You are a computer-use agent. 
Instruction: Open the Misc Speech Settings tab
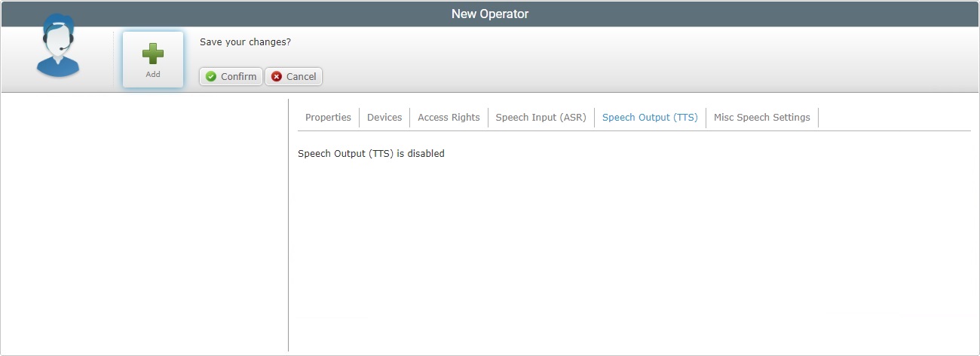[761, 118]
